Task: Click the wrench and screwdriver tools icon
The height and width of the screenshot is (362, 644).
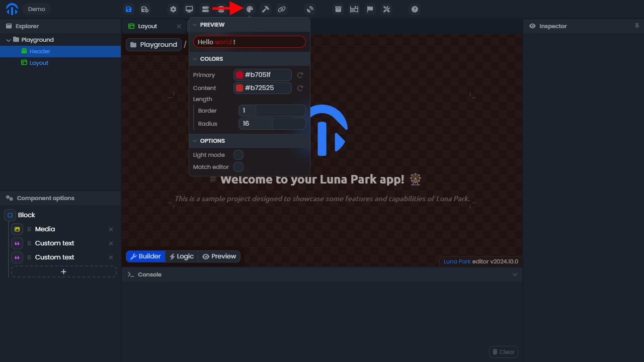Action: pyautogui.click(x=386, y=9)
